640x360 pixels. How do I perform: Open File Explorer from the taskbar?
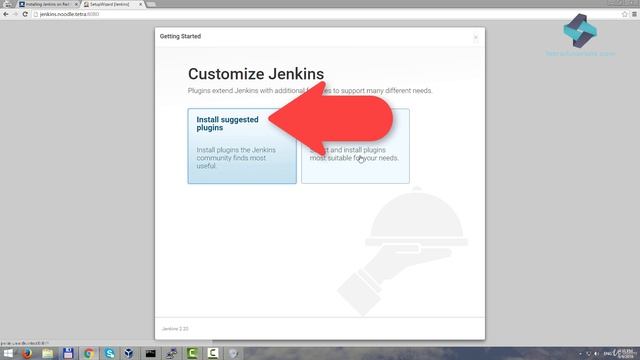pyautogui.click(x=48, y=353)
